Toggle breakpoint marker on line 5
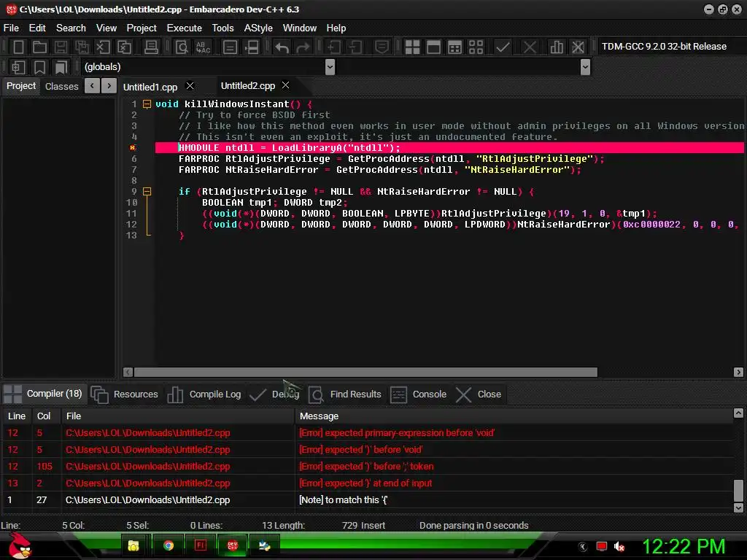Image resolution: width=747 pixels, height=560 pixels. (x=133, y=147)
